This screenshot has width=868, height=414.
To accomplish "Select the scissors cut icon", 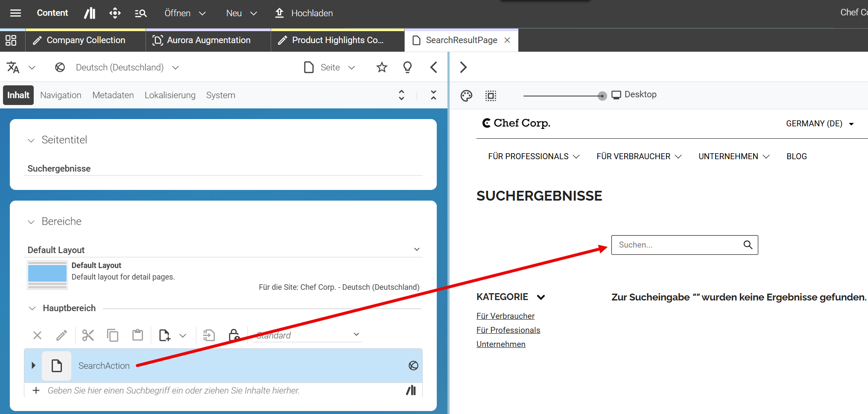I will (88, 335).
